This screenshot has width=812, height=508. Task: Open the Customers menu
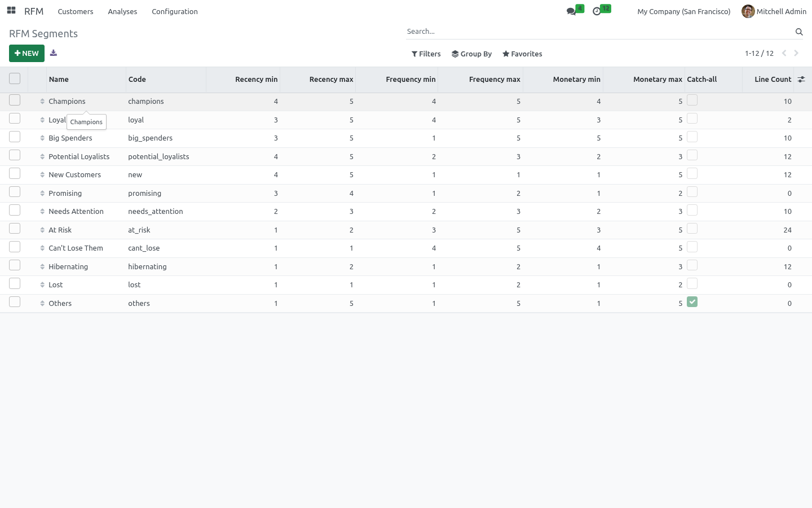[x=76, y=11]
